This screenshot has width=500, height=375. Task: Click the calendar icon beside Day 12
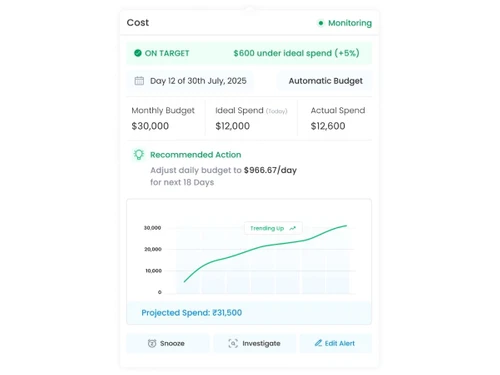[139, 81]
